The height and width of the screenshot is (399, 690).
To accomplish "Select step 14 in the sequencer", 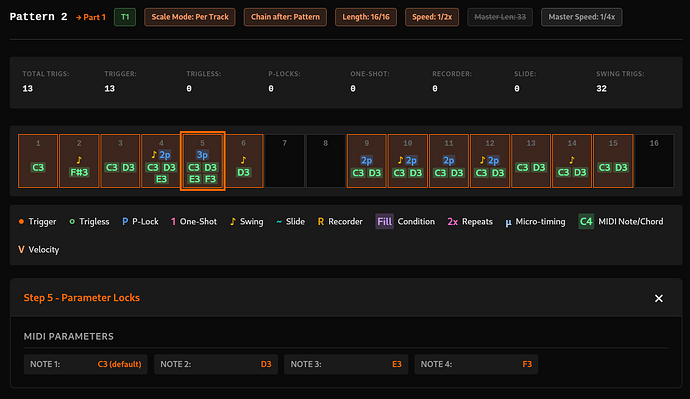I will pos(572,161).
